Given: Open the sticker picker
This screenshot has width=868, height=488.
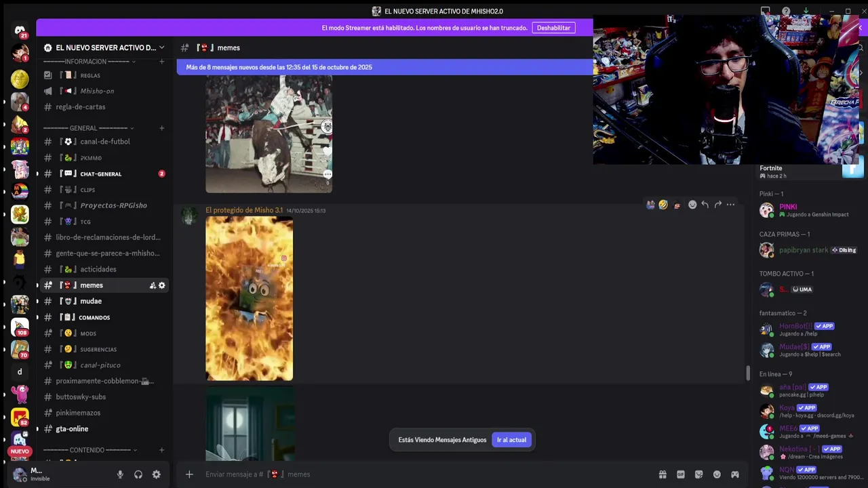Looking at the screenshot, I should point(698,474).
